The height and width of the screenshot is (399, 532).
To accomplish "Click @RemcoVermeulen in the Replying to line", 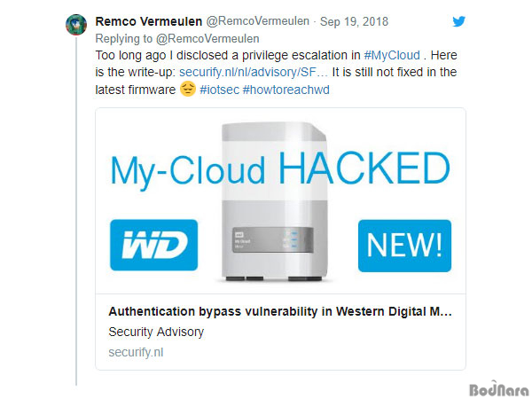I will [x=207, y=39].
